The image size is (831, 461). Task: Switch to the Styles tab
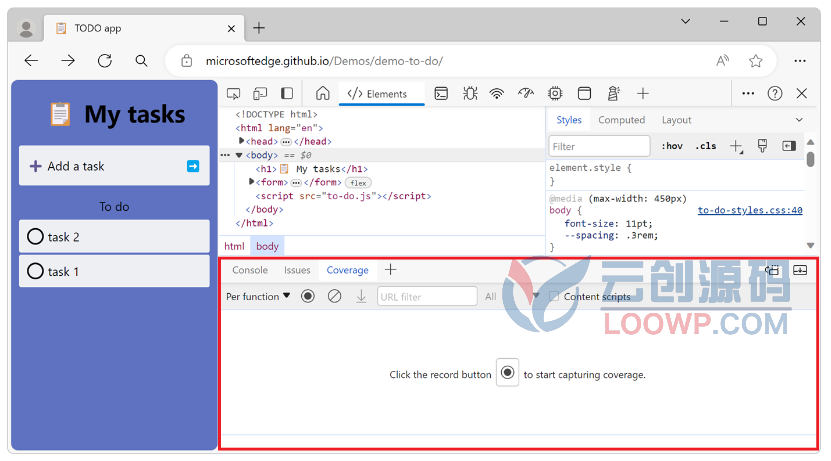pyautogui.click(x=569, y=120)
